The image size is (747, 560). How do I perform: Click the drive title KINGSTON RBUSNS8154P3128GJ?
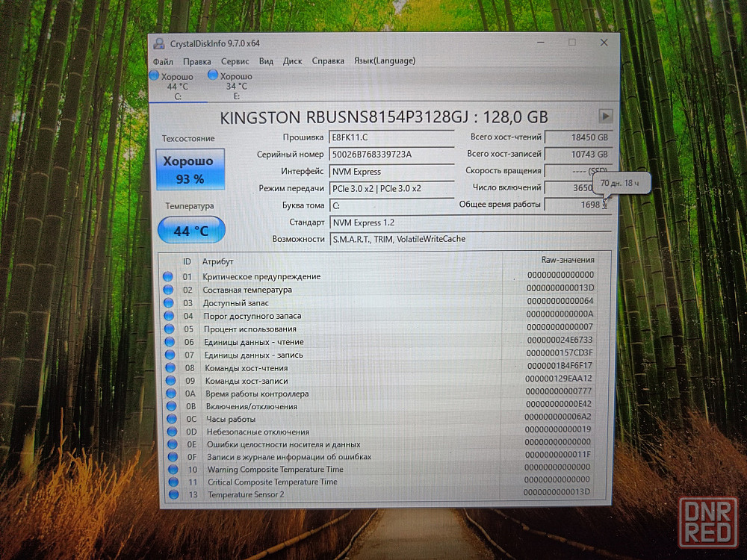(346, 118)
